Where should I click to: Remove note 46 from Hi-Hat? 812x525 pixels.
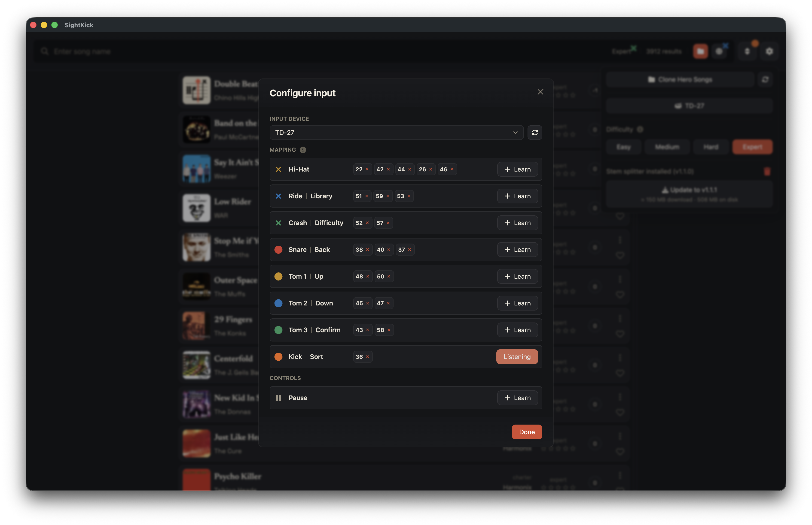(x=452, y=169)
